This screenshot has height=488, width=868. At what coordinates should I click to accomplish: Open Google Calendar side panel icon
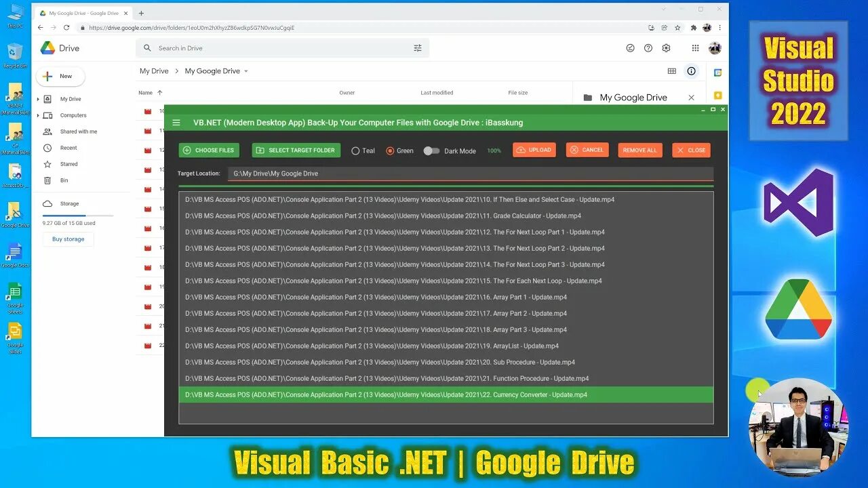point(717,73)
